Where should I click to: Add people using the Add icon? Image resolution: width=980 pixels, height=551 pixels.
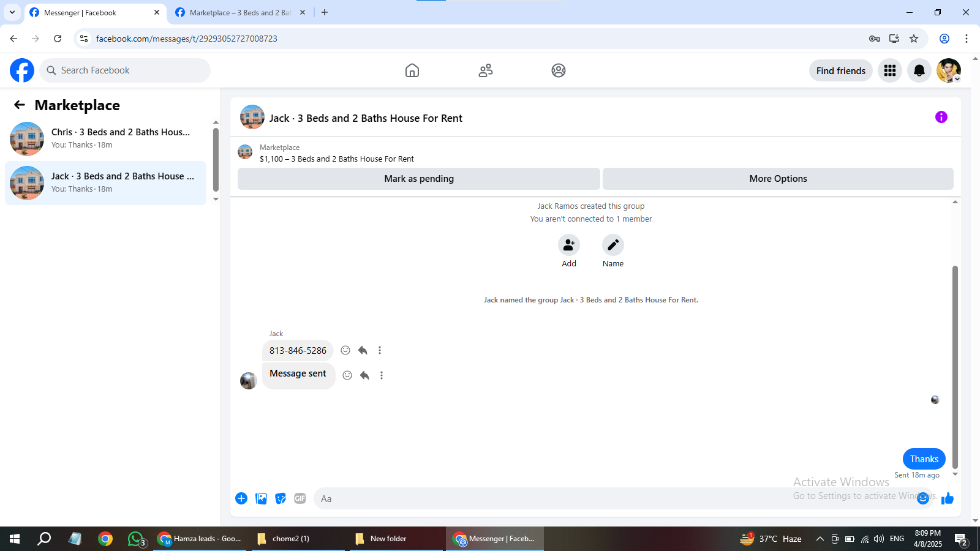(x=569, y=245)
